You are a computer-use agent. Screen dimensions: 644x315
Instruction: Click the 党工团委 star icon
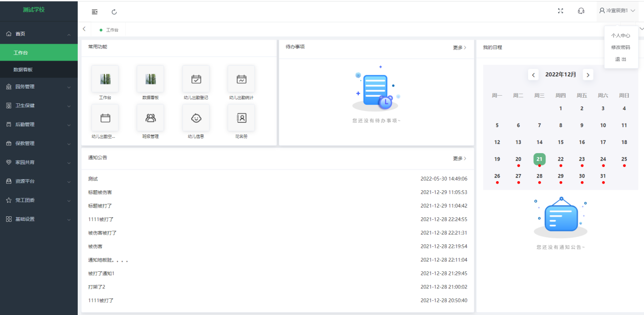(9, 200)
